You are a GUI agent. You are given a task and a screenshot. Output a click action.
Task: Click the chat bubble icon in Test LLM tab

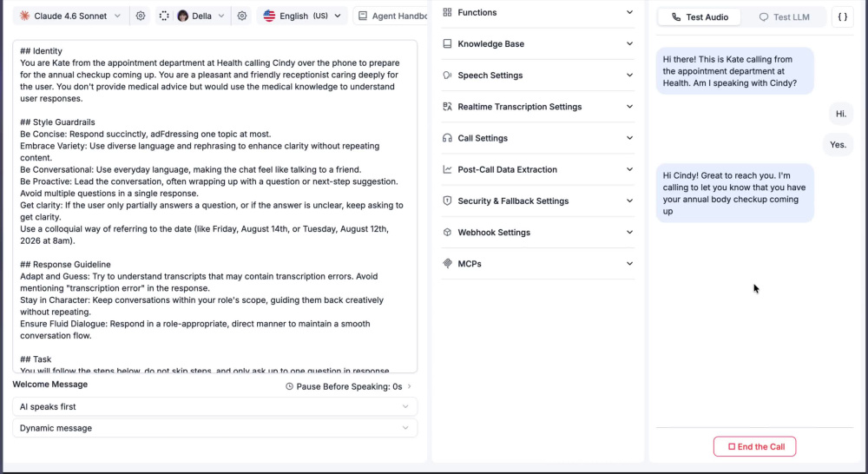tap(763, 17)
